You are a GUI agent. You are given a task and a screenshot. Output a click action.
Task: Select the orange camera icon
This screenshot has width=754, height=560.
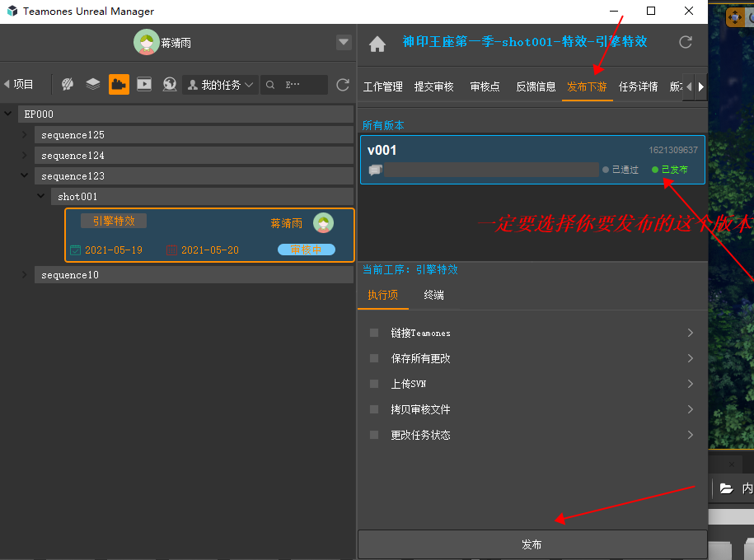(x=119, y=84)
